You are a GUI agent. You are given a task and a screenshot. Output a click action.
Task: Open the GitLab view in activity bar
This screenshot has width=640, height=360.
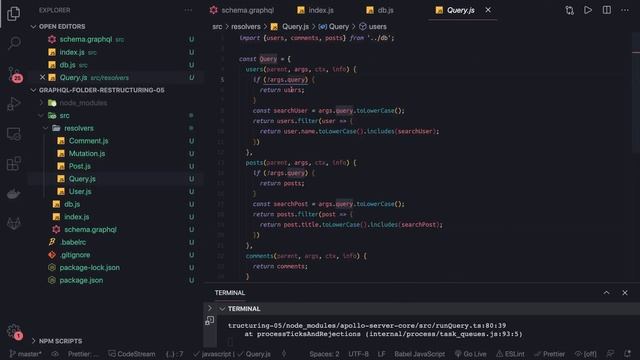[x=14, y=223]
